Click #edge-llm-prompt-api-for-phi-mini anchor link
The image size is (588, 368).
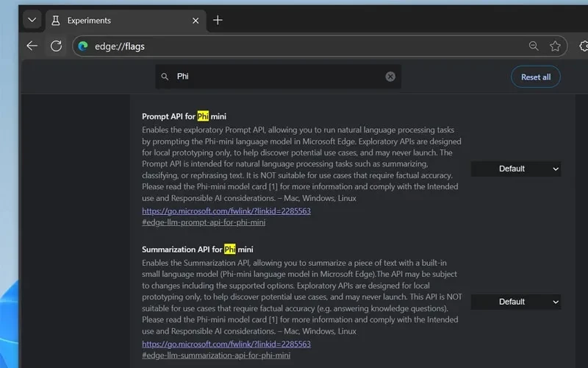click(x=204, y=222)
